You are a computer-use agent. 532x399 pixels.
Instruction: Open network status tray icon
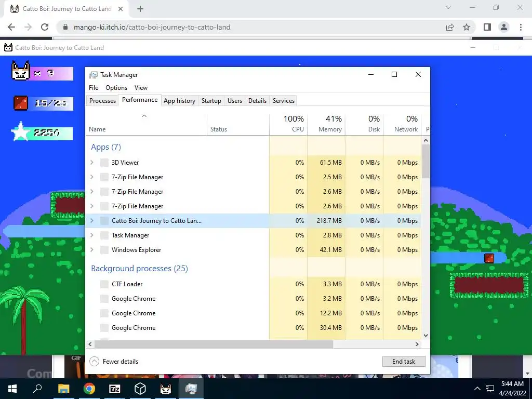(489, 389)
